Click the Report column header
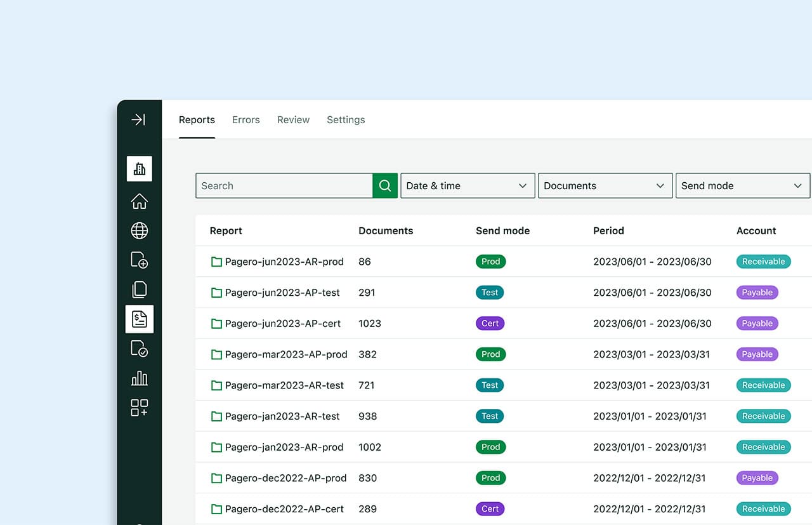812x525 pixels. coord(226,230)
